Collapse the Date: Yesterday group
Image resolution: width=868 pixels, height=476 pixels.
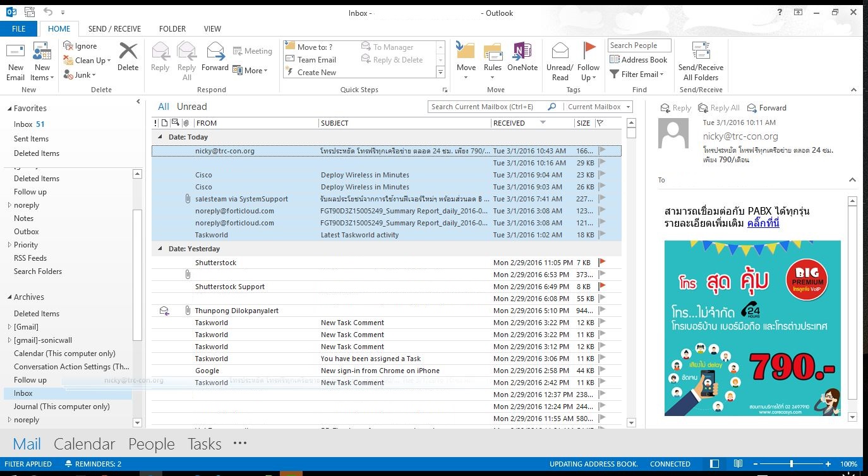pyautogui.click(x=159, y=249)
